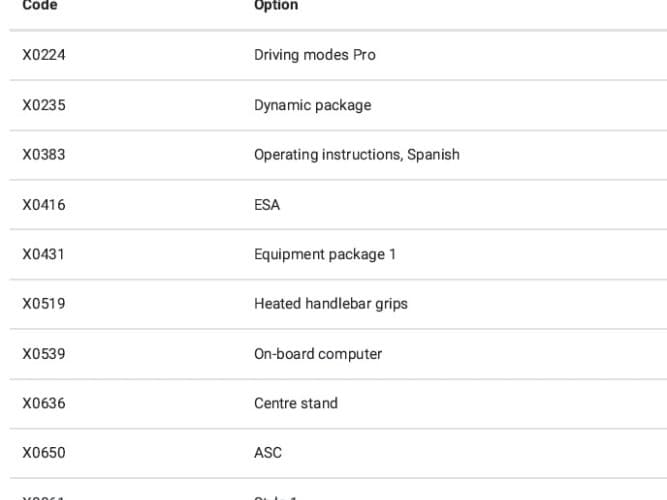Click the X0636 code cell
This screenshot has height=500, width=667.
(44, 403)
